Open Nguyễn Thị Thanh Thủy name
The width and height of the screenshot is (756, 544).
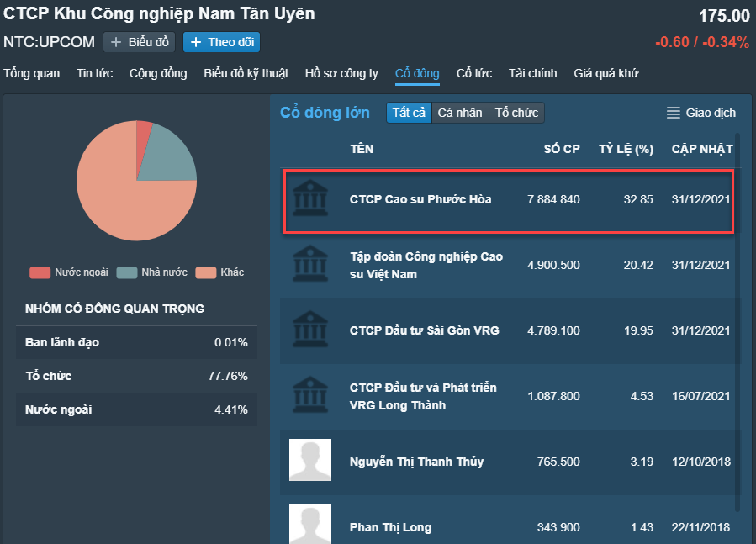coord(416,462)
